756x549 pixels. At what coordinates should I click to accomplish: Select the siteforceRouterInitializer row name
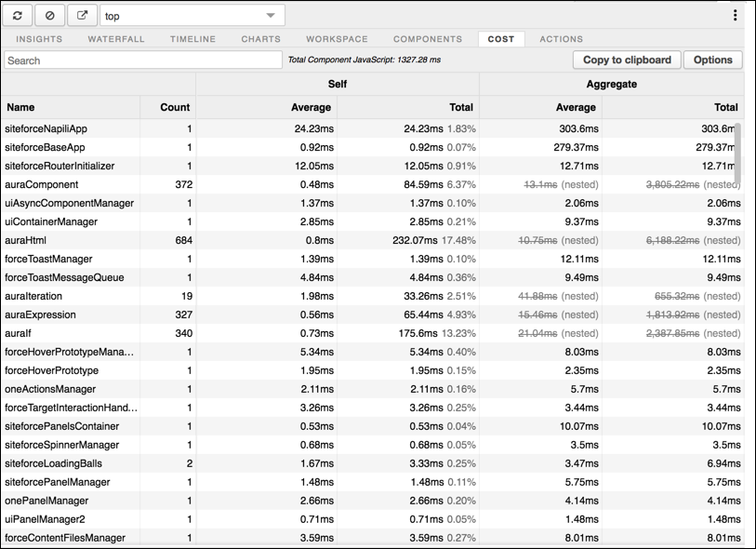[60, 166]
